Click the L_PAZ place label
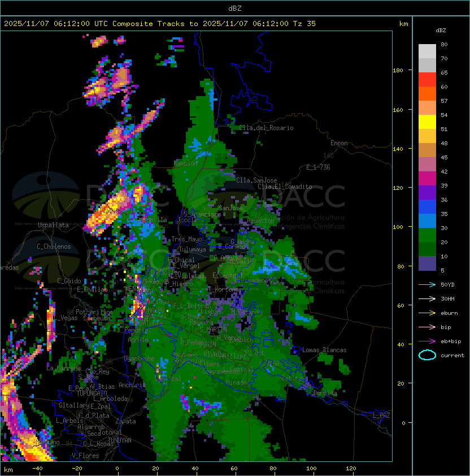 tap(381, 416)
